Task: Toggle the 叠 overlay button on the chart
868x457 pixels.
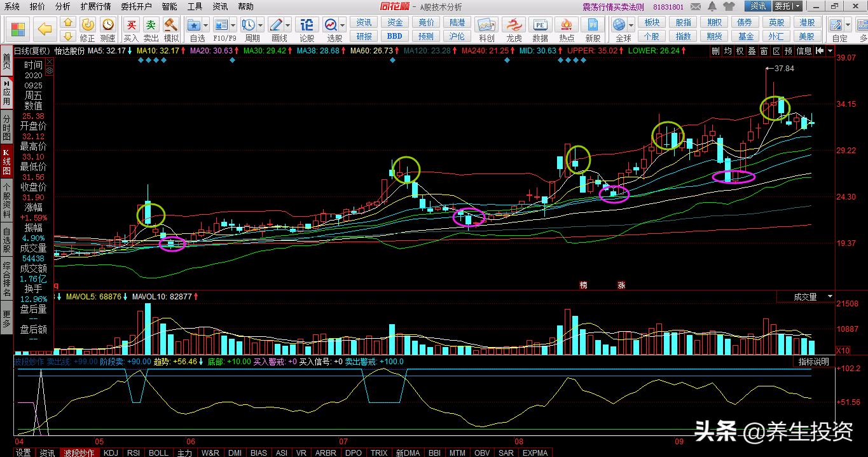Action: (x=752, y=51)
